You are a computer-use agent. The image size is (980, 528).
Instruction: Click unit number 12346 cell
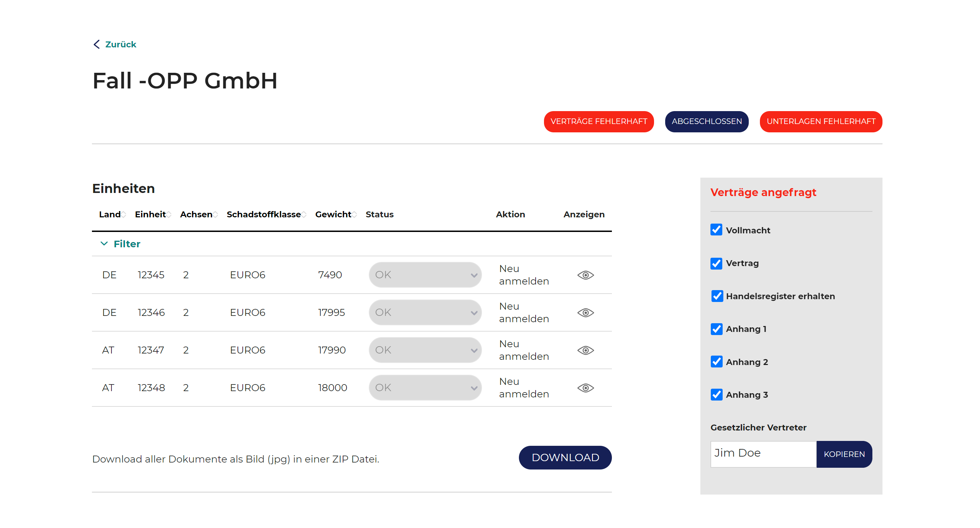(151, 312)
